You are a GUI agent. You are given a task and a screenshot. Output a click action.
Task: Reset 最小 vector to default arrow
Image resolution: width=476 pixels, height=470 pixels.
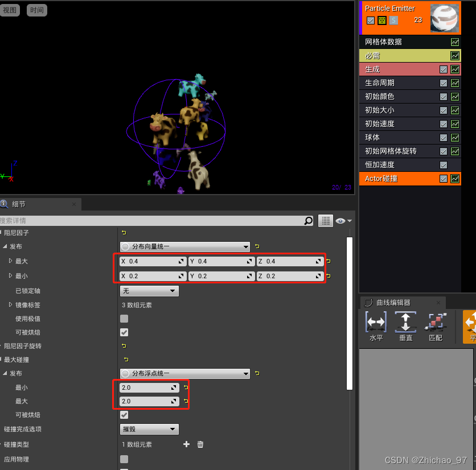(328, 276)
